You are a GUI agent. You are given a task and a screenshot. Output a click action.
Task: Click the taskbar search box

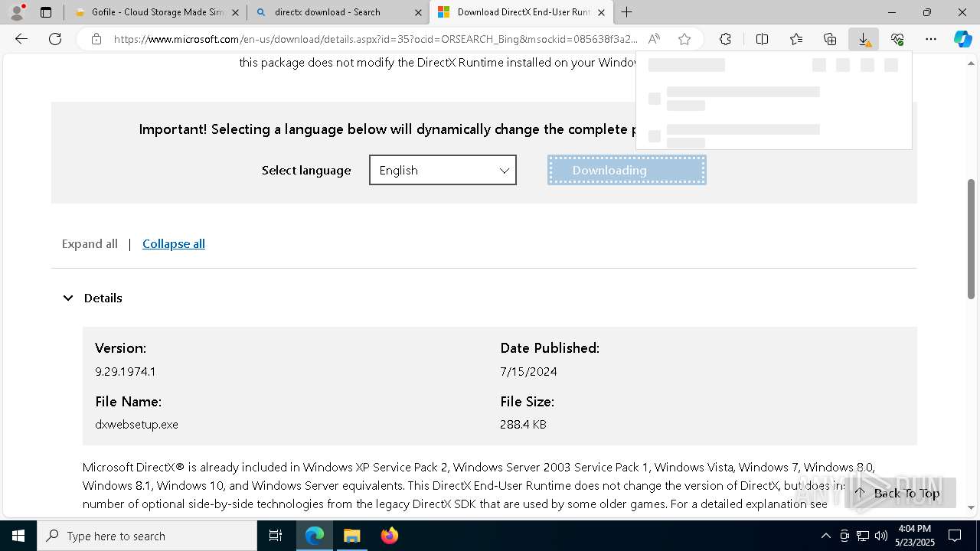[147, 536]
